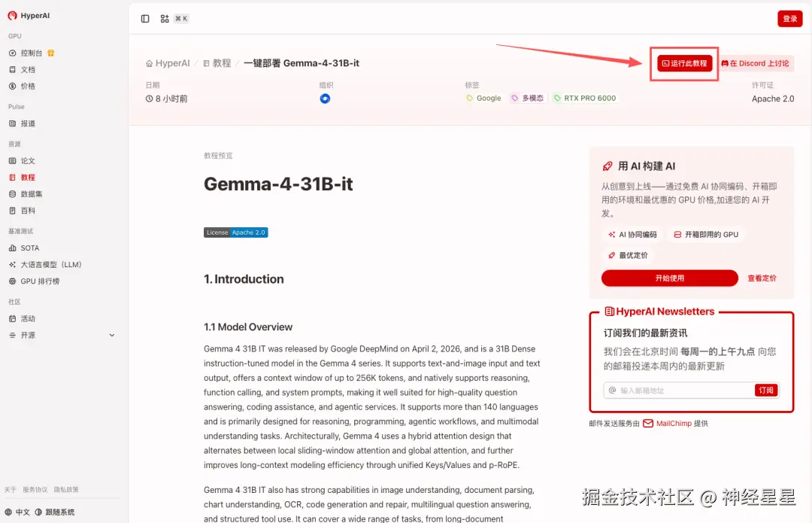Open the 文档 documentation page

27,69
